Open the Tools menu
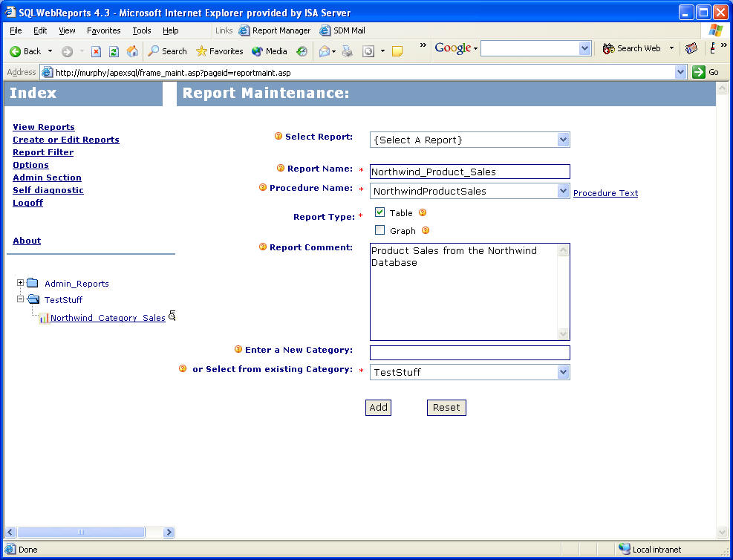Screen dimensions: 733x560 click(x=142, y=30)
